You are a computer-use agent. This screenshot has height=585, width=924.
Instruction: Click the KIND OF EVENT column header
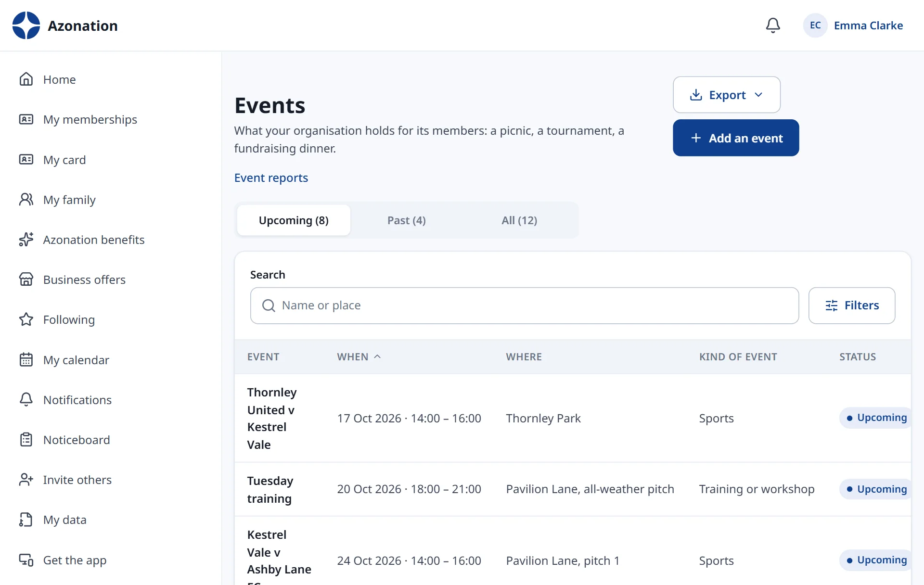tap(738, 357)
